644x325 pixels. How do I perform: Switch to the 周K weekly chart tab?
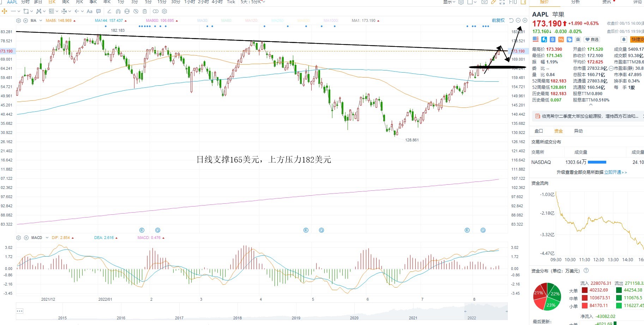66,2
